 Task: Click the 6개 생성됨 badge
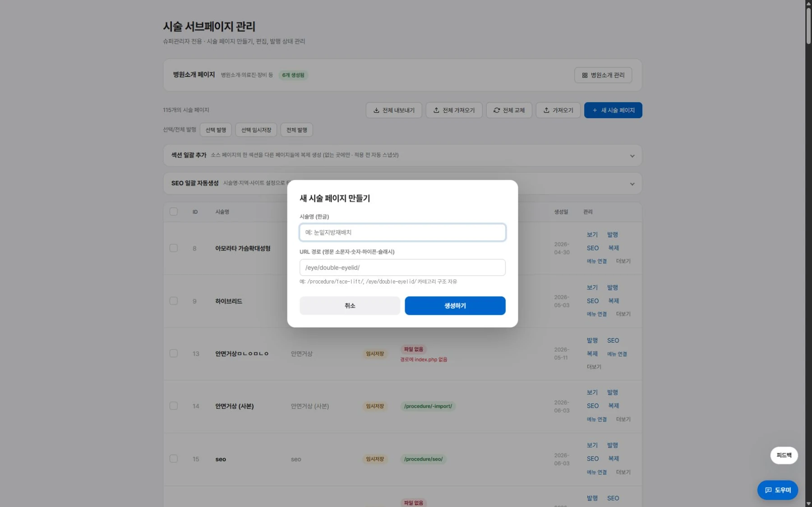(x=293, y=75)
